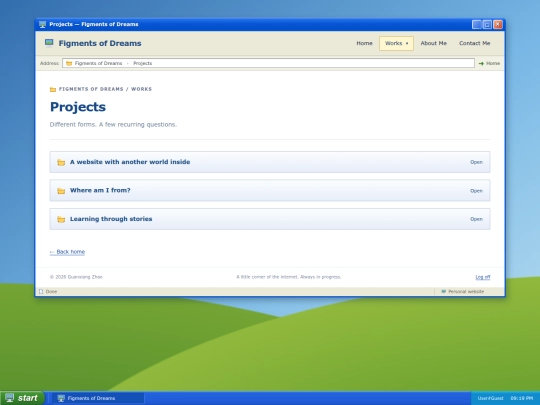This screenshot has height=405, width=540.
Task: Click the Personal website status bar icon
Action: pos(444,291)
